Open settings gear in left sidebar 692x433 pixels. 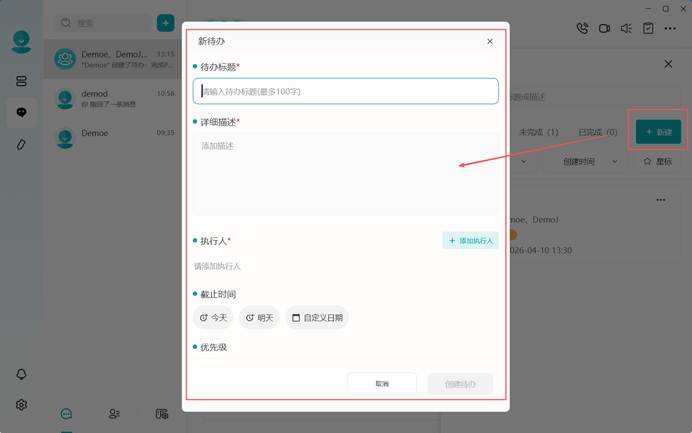click(x=21, y=405)
